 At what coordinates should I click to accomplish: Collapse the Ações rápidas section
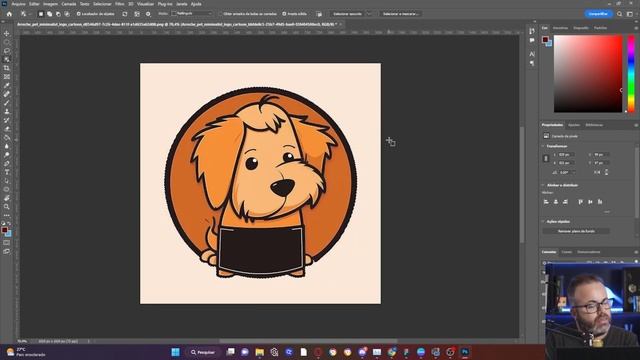click(x=543, y=221)
